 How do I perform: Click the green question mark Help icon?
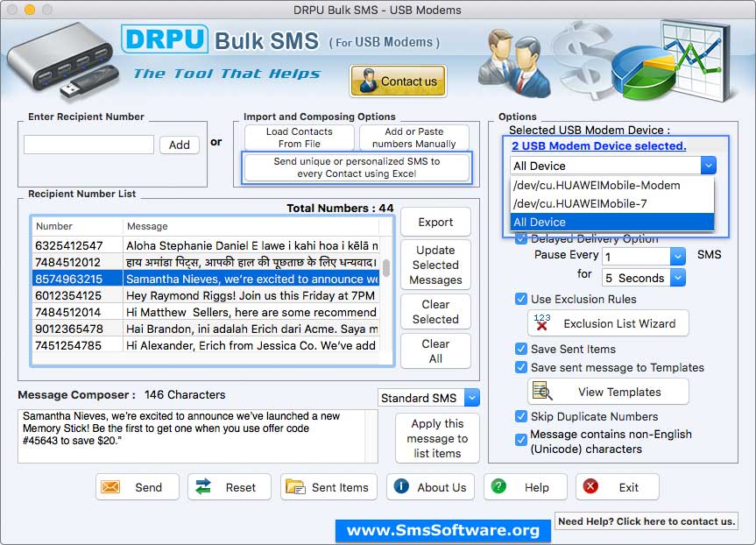[498, 486]
